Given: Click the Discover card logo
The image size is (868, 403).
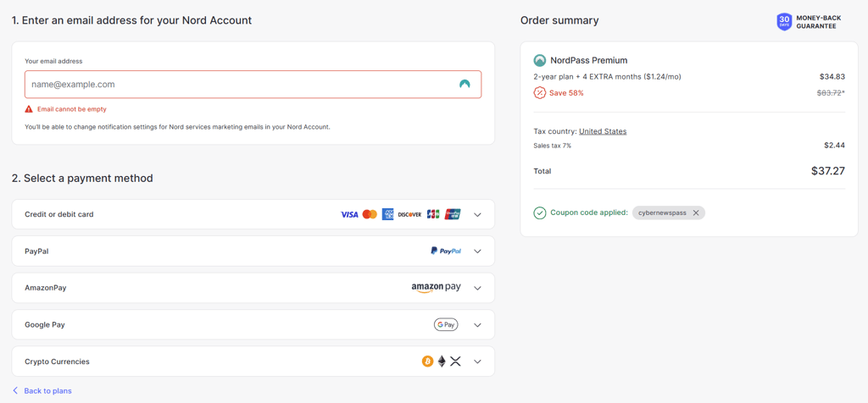Looking at the screenshot, I should pyautogui.click(x=409, y=214).
